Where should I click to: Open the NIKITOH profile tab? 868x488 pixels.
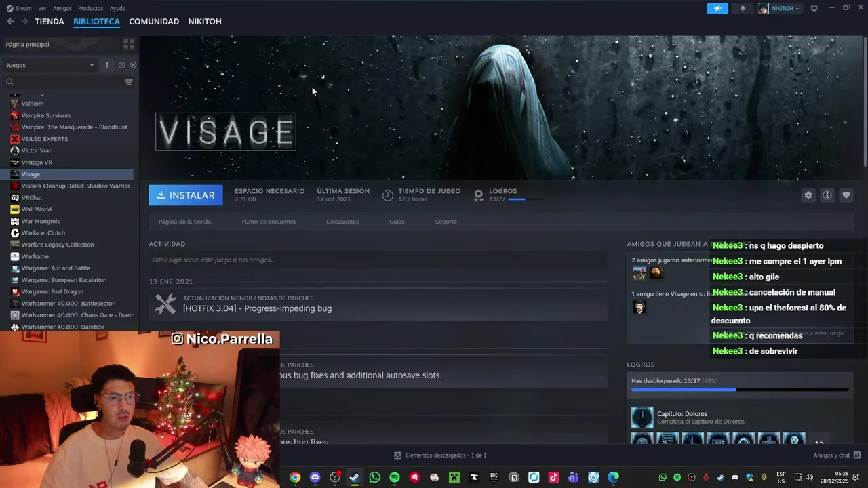tap(205, 22)
